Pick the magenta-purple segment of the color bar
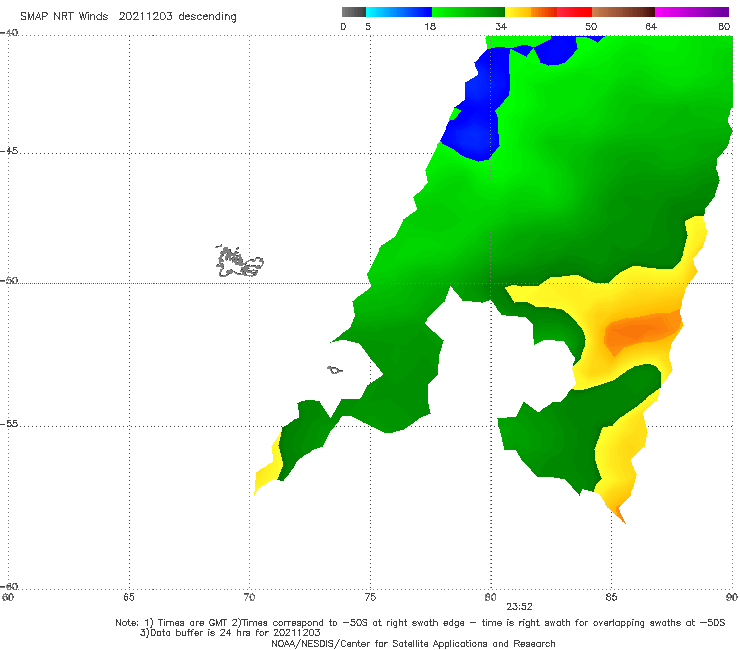 pos(691,12)
